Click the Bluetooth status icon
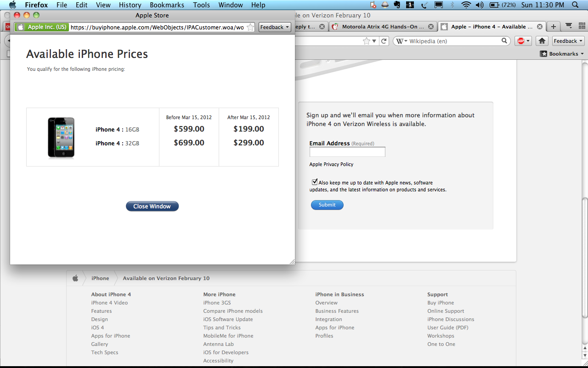 (x=452, y=5)
